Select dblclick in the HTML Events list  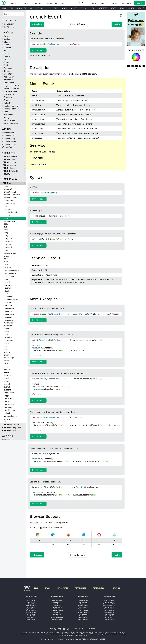point(7,230)
